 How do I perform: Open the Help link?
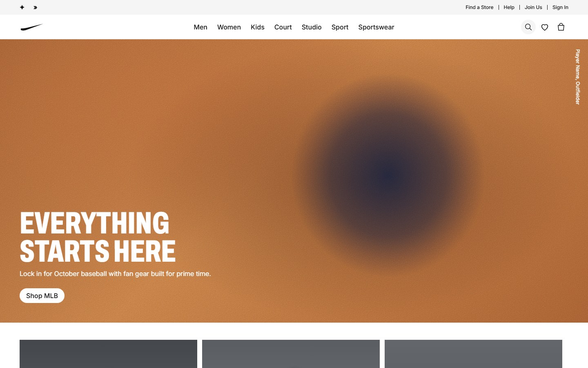(509, 7)
